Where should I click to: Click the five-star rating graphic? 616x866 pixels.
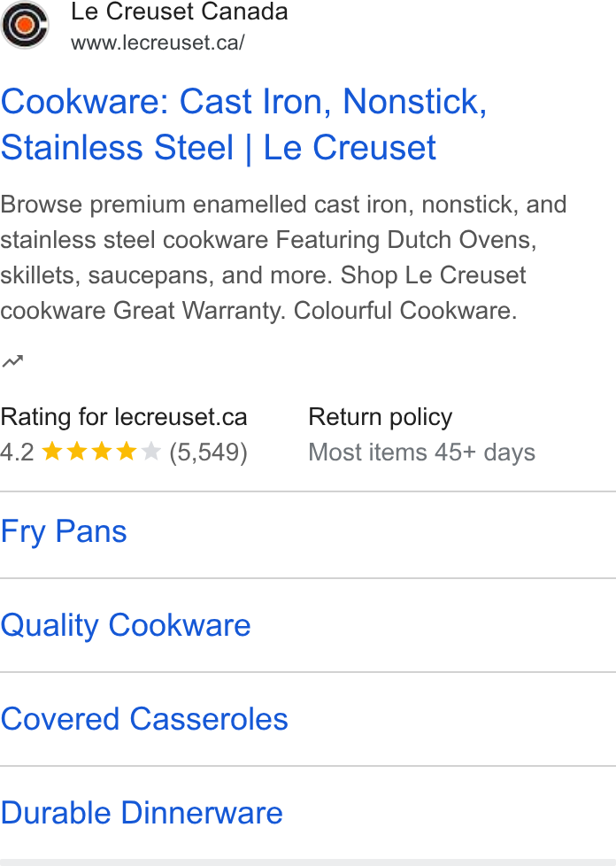(x=102, y=452)
